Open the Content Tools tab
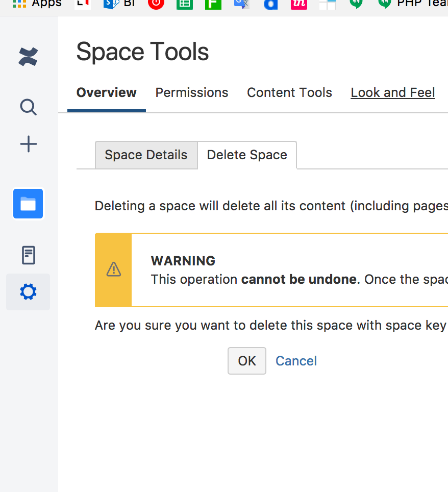The height and width of the screenshot is (492, 448). tap(289, 92)
